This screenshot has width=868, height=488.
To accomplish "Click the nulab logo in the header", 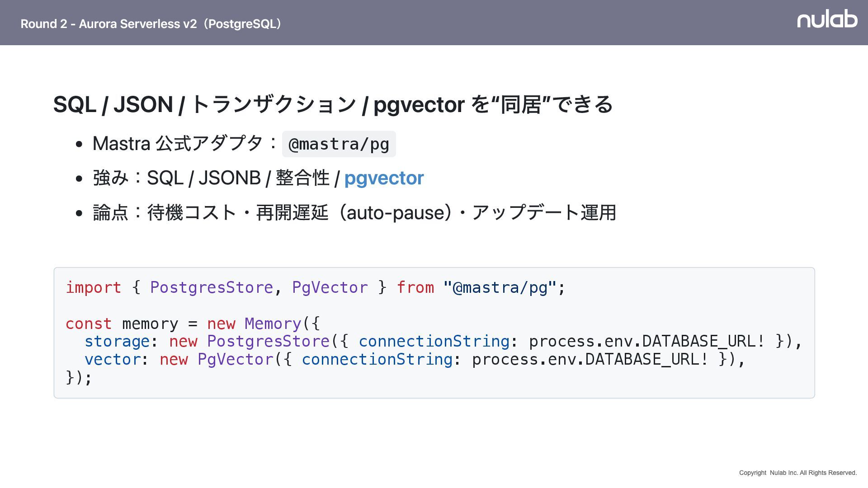I will tap(827, 19).
